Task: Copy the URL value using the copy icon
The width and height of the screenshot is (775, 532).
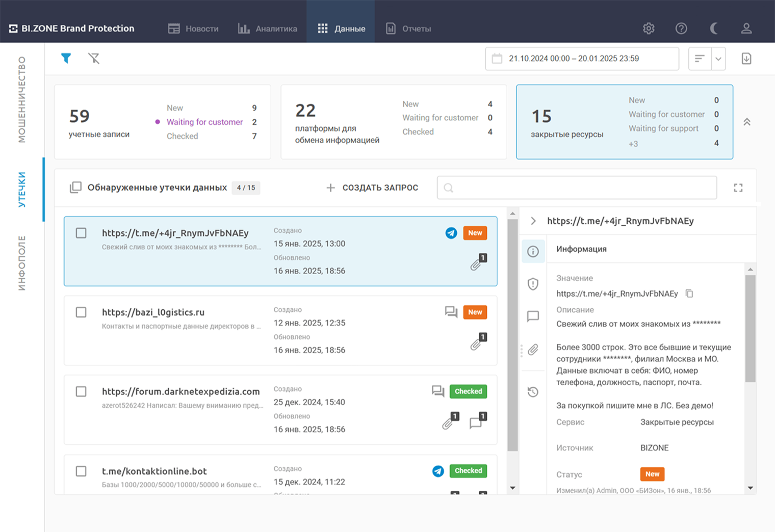Action: (x=689, y=294)
